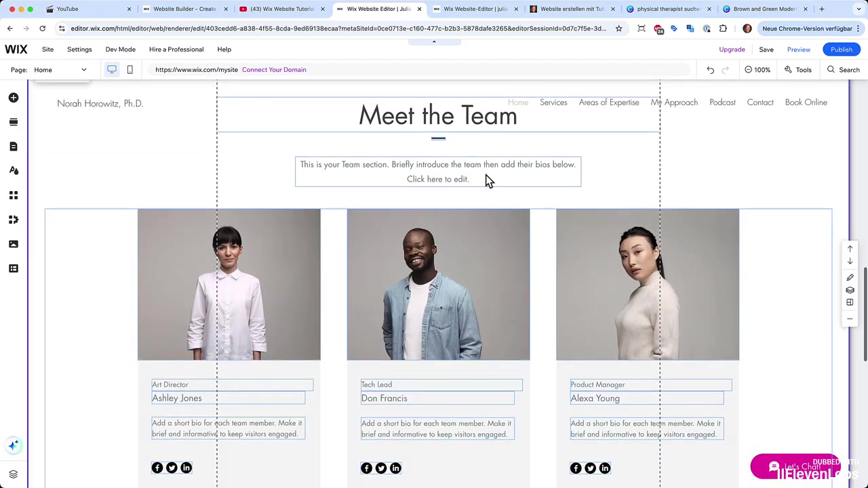This screenshot has width=868, height=488.
Task: Select Book Online nav item
Action: (x=806, y=102)
